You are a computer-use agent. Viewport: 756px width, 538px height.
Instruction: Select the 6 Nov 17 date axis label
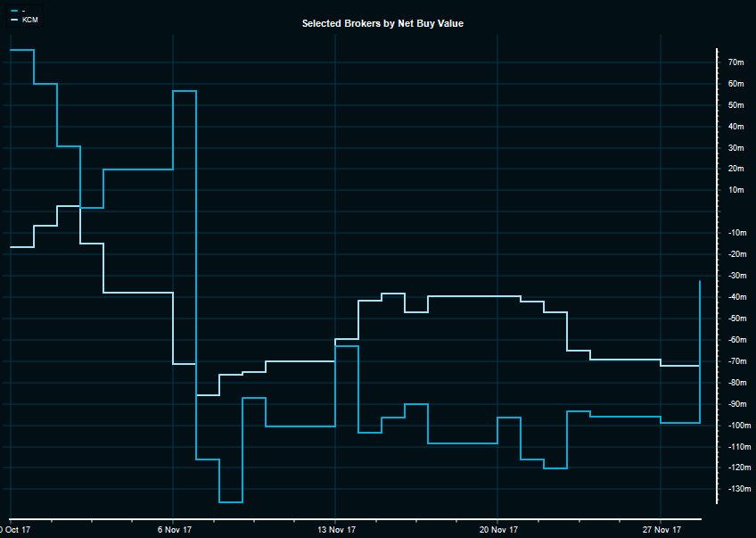[x=176, y=530]
